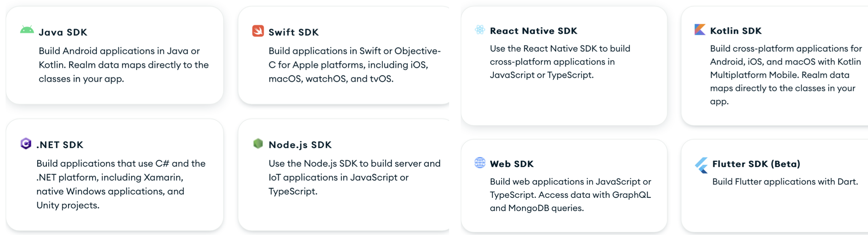868x235 pixels.
Task: Click the Android icon beside Java SDK
Action: (26, 29)
